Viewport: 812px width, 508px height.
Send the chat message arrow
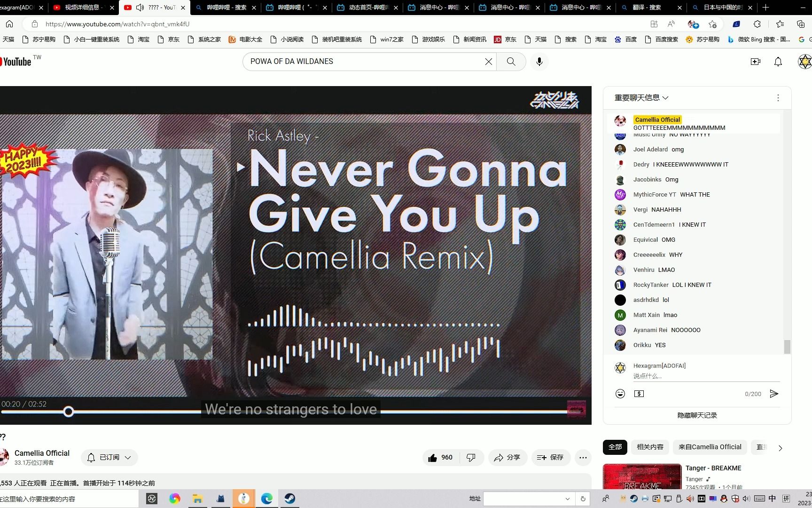(x=774, y=394)
